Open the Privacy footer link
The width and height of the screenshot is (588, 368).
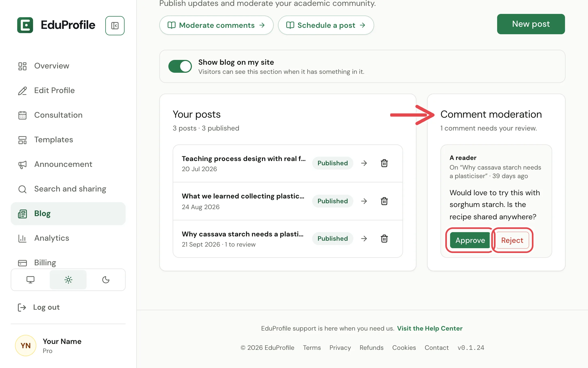coord(340,348)
